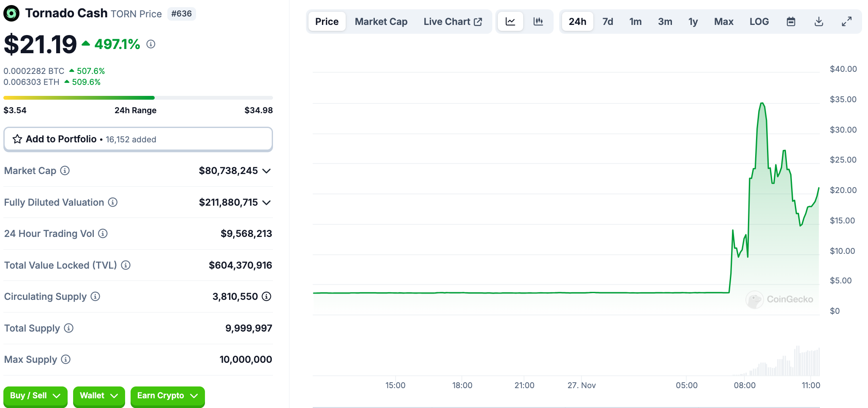868x408 pixels.
Task: Click the 497.1% price change value
Action: tap(117, 44)
